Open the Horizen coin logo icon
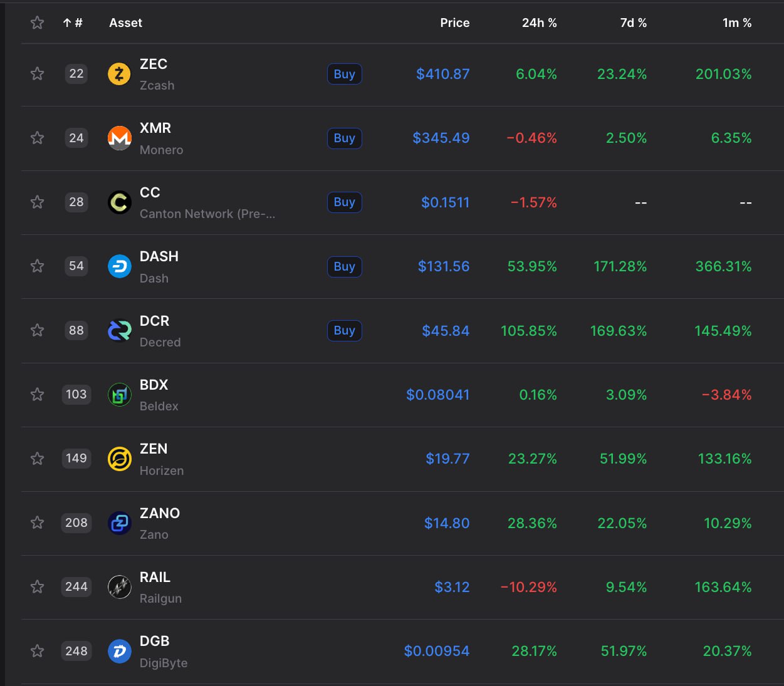Viewport: 784px width, 686px height. point(119,459)
